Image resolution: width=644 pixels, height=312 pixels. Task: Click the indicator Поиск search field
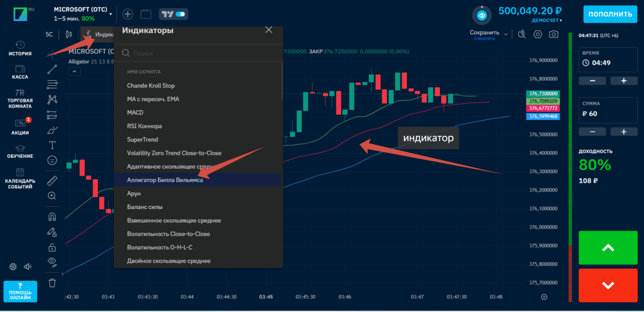click(x=197, y=53)
